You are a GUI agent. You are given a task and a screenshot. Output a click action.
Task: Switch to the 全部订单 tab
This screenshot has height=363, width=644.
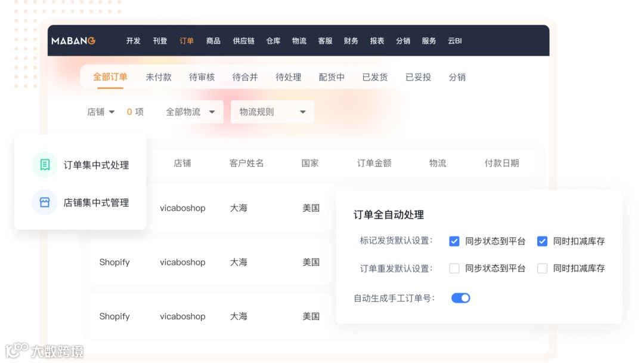tap(110, 77)
